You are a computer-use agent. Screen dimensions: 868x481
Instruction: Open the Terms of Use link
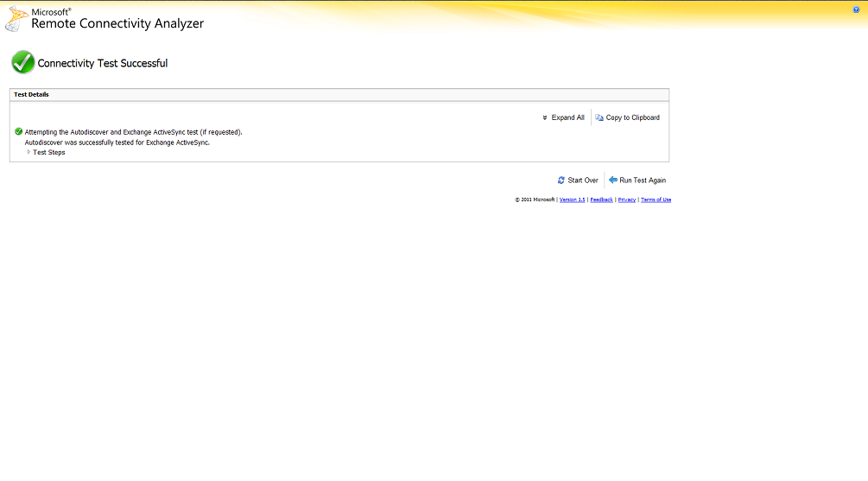[x=656, y=199]
